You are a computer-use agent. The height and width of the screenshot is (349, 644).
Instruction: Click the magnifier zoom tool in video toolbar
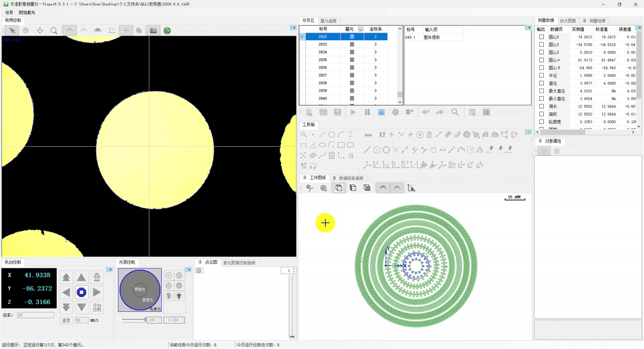tap(54, 31)
